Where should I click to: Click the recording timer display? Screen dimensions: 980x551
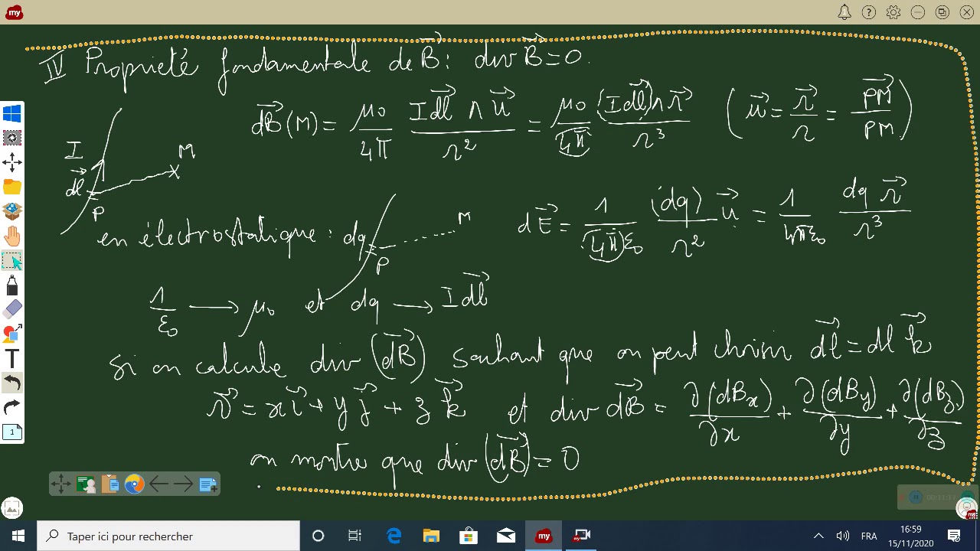coord(942,497)
